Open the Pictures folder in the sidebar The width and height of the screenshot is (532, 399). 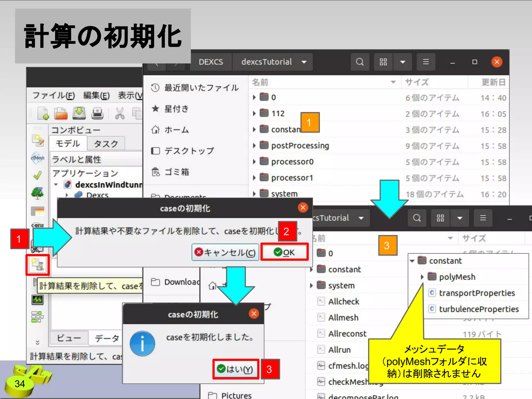(230, 395)
